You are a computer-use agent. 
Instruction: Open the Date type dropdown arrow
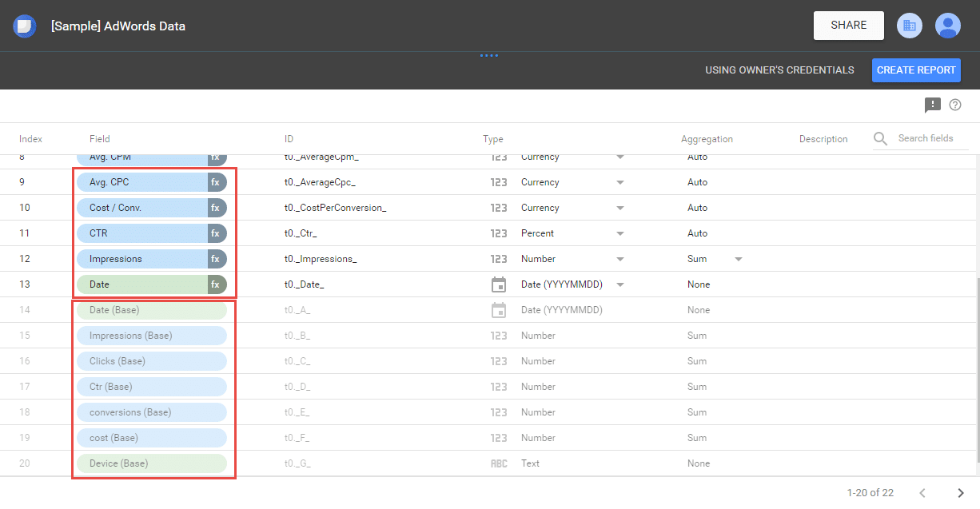[619, 284]
